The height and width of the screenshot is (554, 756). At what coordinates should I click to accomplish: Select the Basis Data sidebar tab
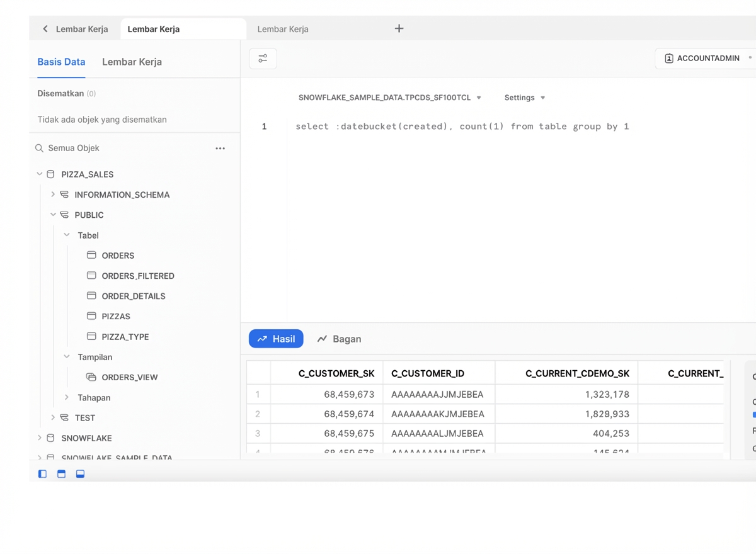coord(61,62)
